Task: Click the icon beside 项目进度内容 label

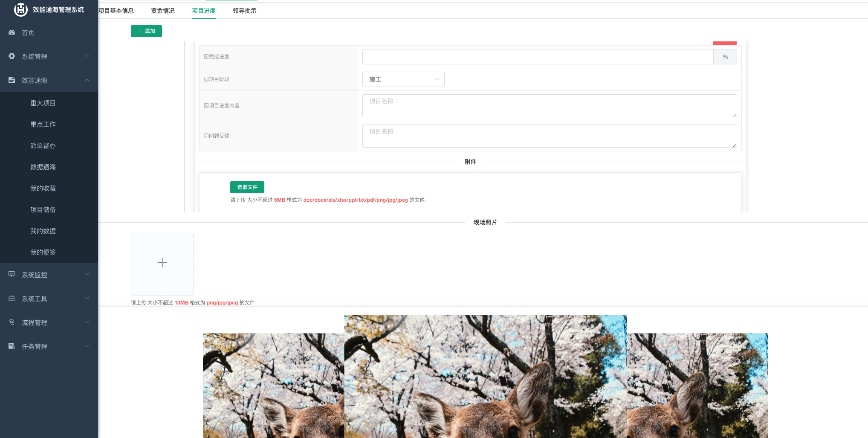Action: point(206,106)
